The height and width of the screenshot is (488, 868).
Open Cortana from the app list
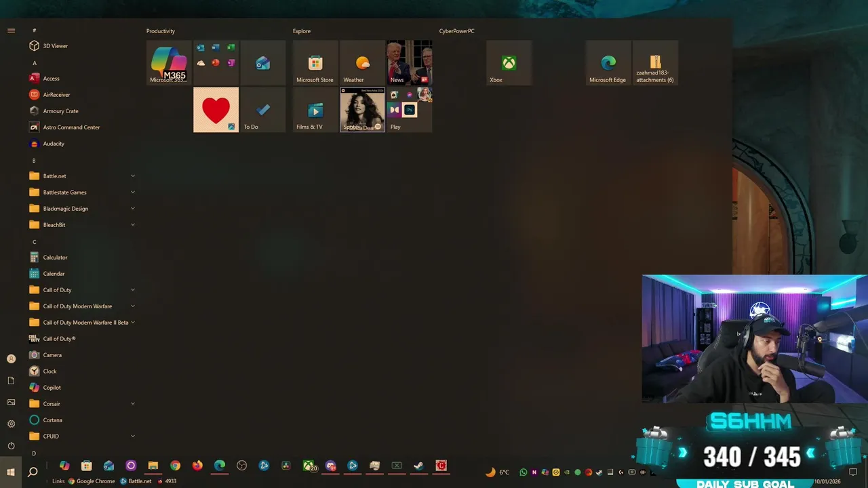[83, 420]
